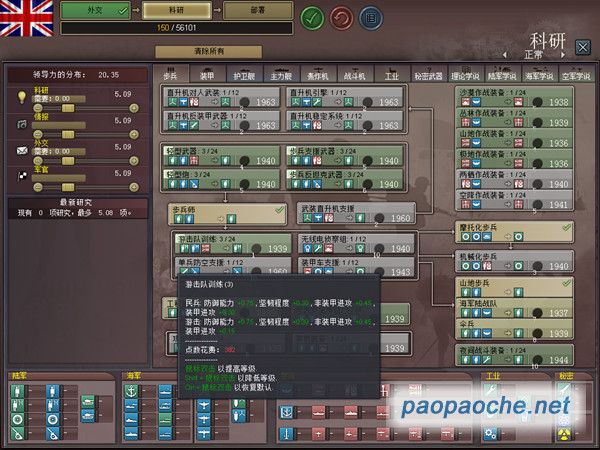Image resolution: width=600 pixels, height=450 pixels.
Task: Select the 武装直升机支援 technology
Action: coord(356,213)
